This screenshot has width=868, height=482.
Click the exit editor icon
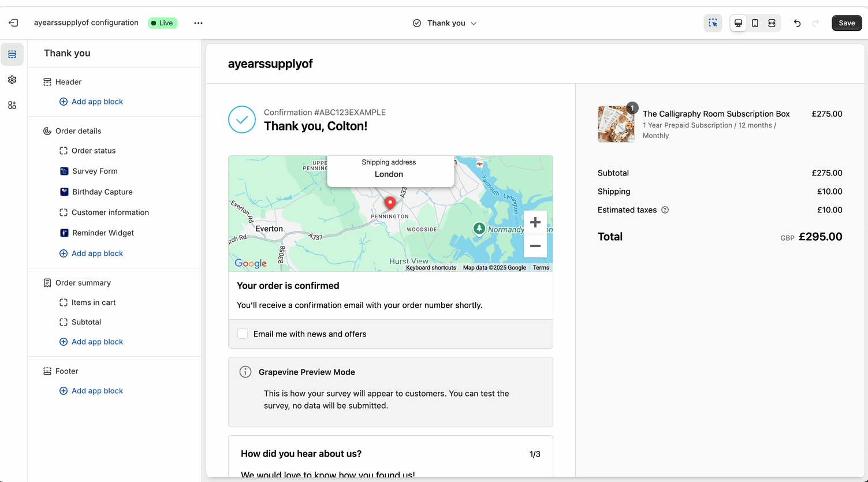coord(13,23)
